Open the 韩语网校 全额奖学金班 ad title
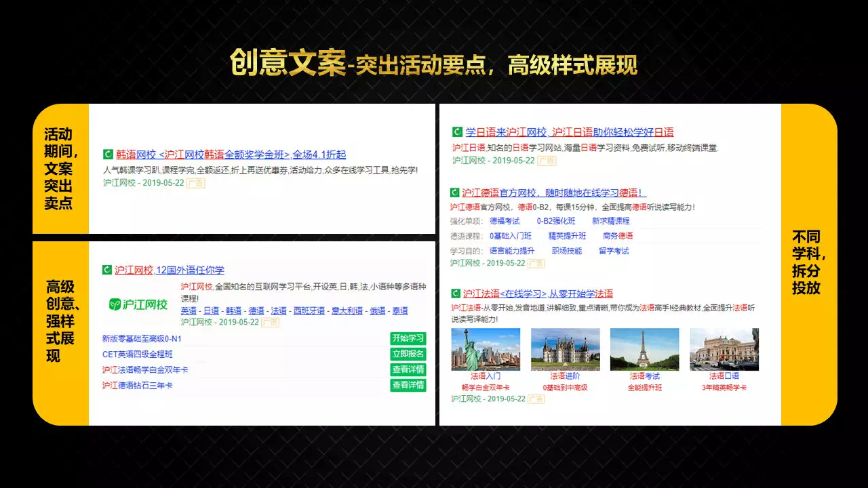The image size is (868, 488). click(x=231, y=155)
